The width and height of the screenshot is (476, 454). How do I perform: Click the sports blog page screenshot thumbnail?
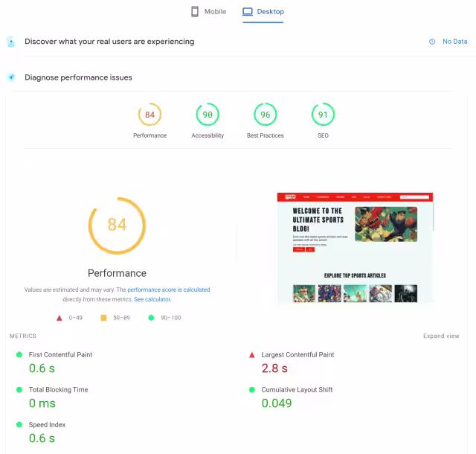(x=356, y=247)
